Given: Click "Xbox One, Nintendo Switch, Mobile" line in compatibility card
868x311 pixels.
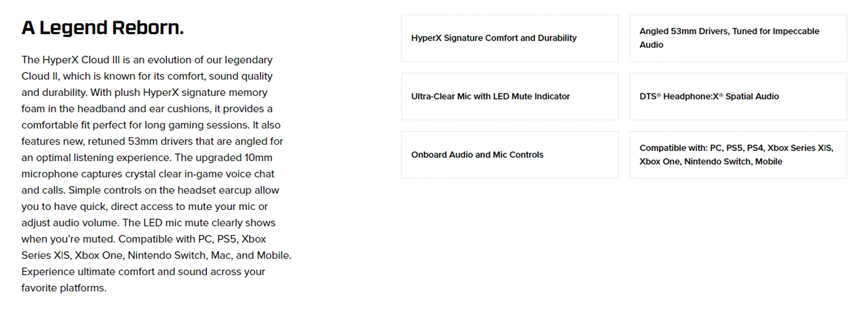Looking at the screenshot, I should point(711,162).
